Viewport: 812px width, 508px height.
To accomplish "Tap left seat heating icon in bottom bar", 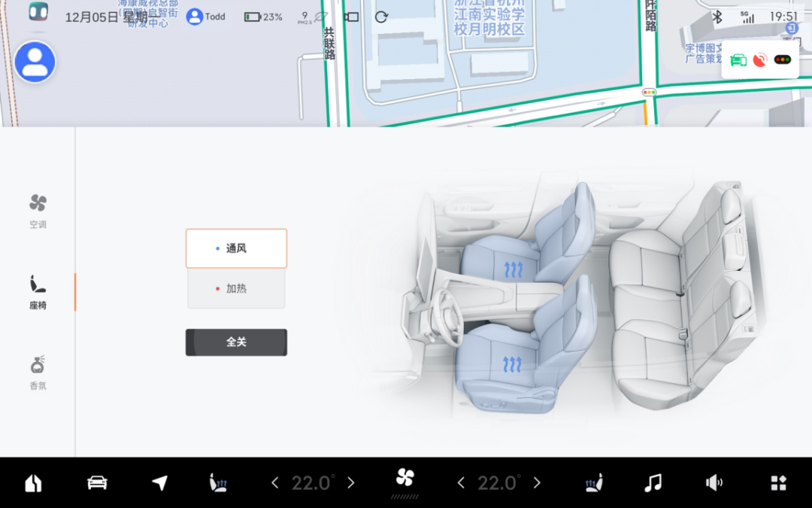I will (218, 483).
